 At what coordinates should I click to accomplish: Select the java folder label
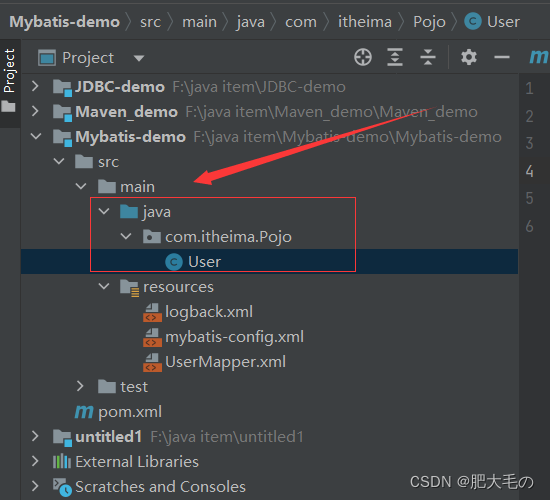point(156,212)
